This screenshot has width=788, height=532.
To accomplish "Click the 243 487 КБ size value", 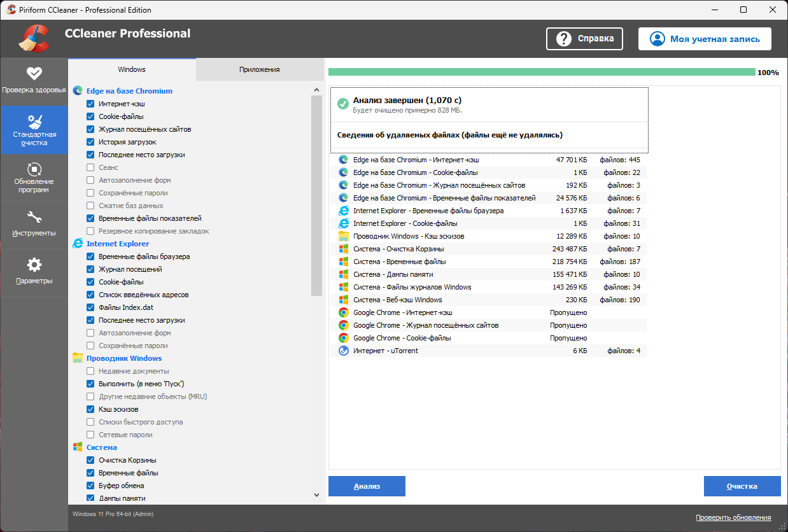I will pyautogui.click(x=570, y=249).
